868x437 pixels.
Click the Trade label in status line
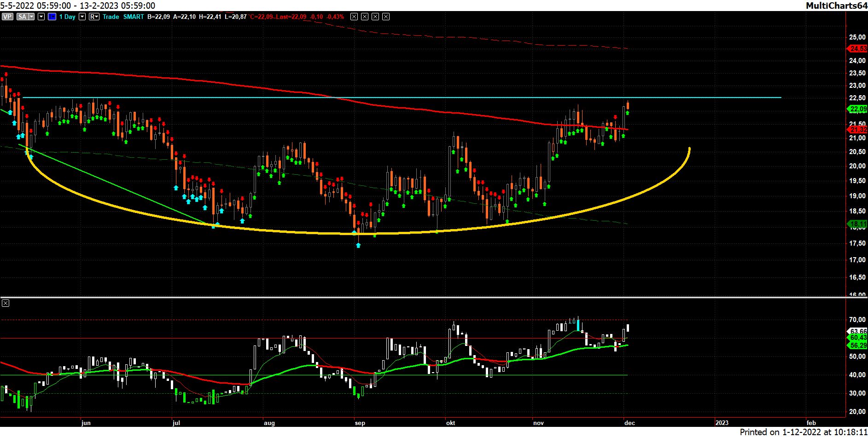tap(111, 17)
